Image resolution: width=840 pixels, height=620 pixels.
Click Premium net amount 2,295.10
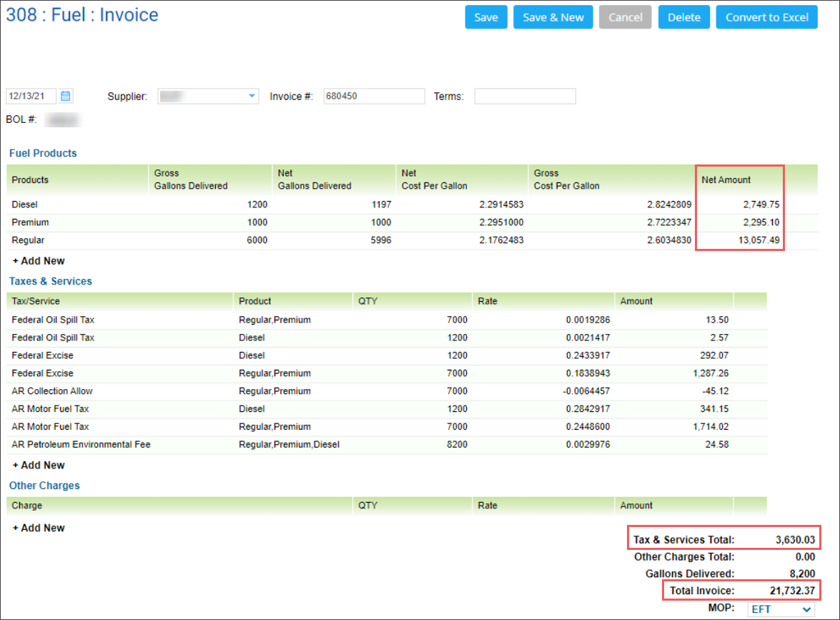(x=761, y=222)
